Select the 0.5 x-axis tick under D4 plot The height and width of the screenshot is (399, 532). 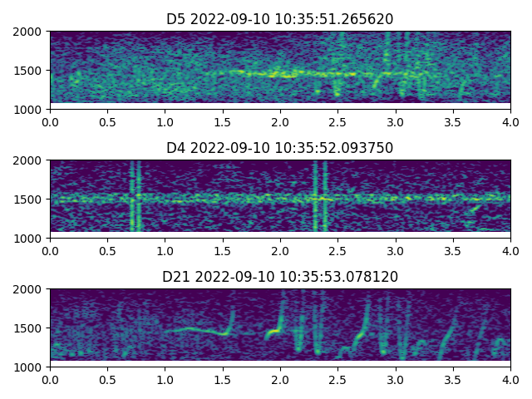(107, 250)
